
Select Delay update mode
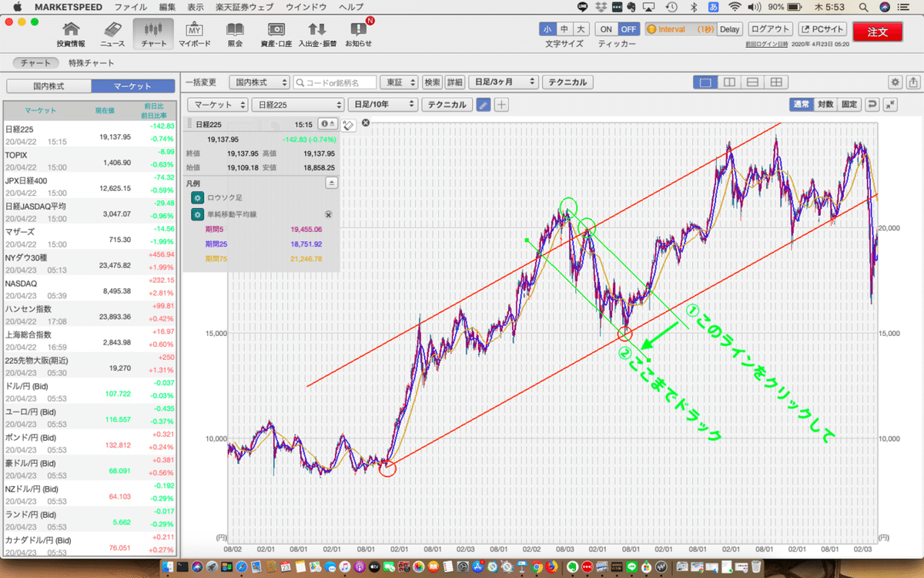click(730, 29)
